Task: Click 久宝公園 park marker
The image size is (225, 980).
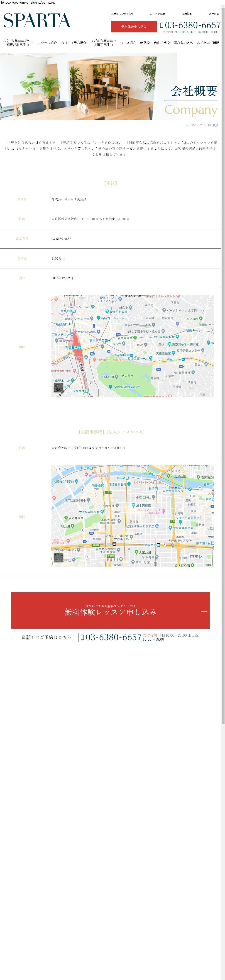Action: click(136, 552)
